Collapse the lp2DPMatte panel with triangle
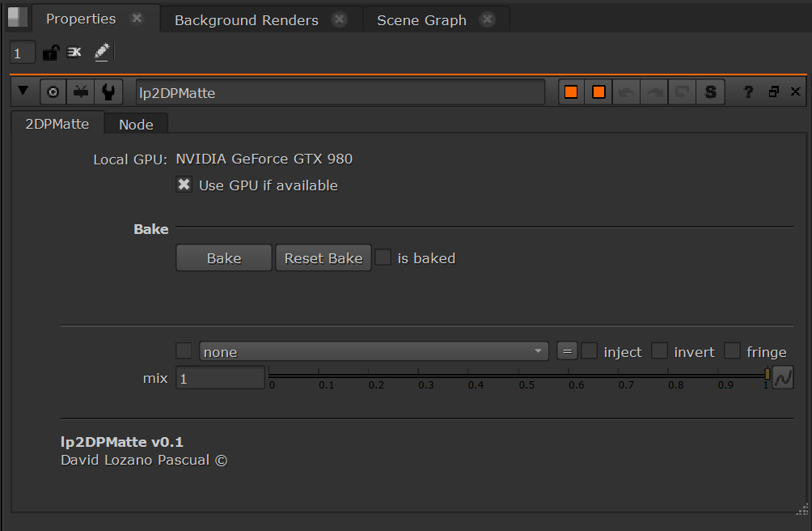This screenshot has width=812, height=531. [x=23, y=91]
